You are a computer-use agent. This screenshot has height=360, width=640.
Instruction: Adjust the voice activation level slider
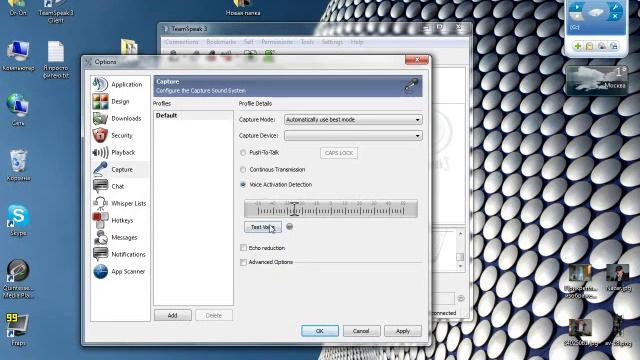coord(295,209)
